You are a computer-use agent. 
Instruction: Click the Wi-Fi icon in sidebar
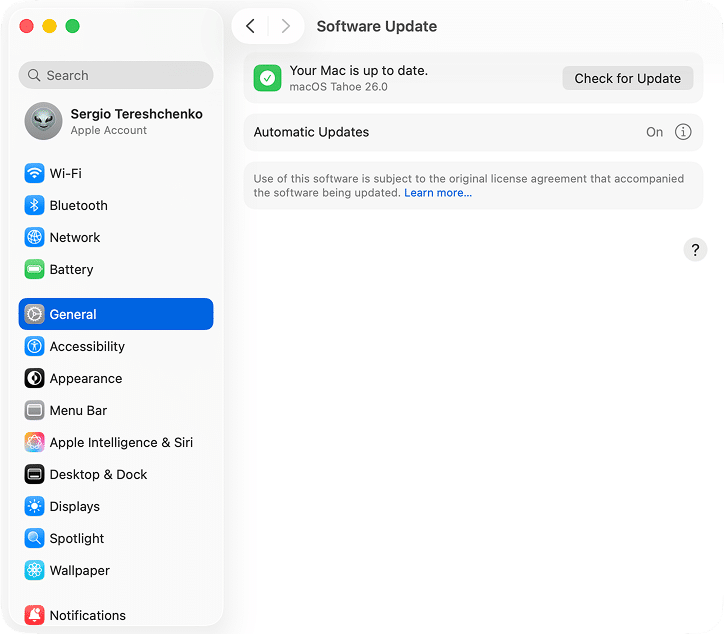coord(35,173)
